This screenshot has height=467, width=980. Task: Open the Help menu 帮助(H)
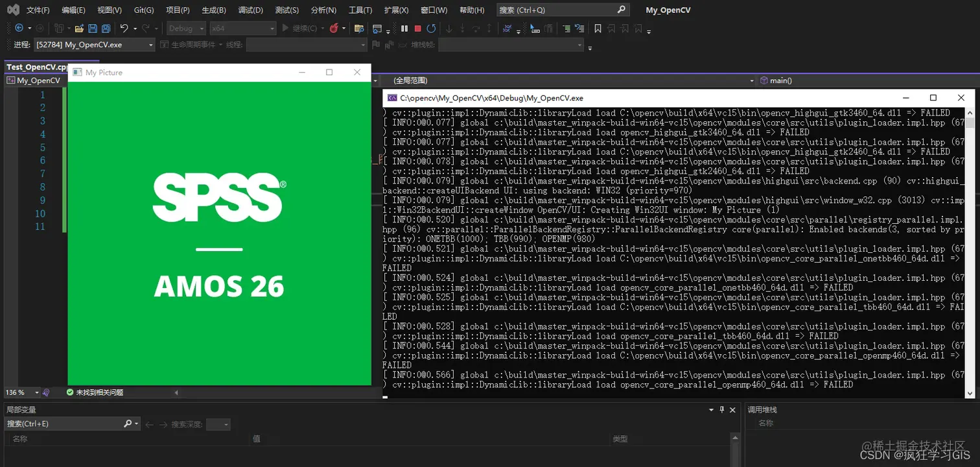tap(472, 10)
